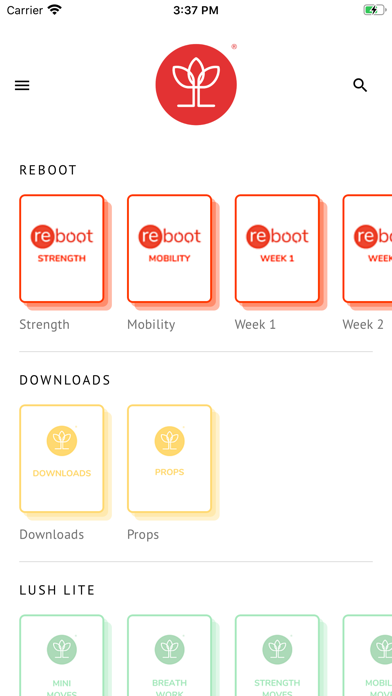Select the 'Downloads' label below the card
The image size is (392, 696).
51,534
